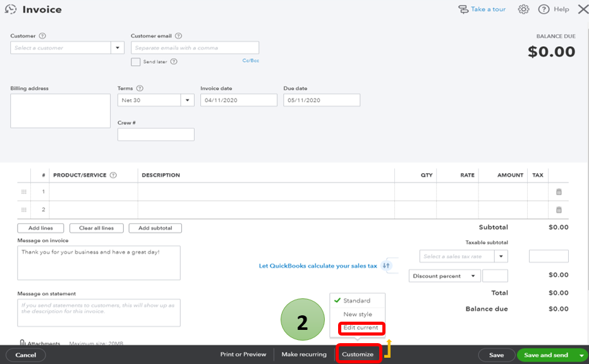
Task: Expand the Save and send arrow
Action: click(581, 355)
